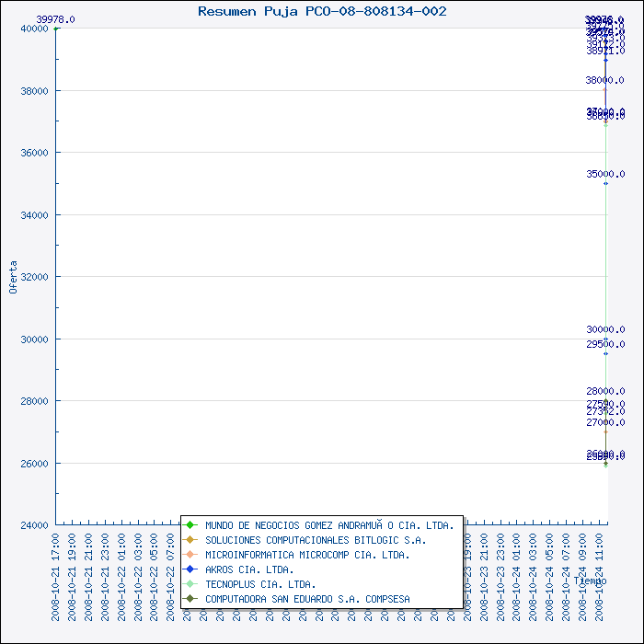Click the TECNOPLUS CIA. LTDA. legend label

pos(260,584)
